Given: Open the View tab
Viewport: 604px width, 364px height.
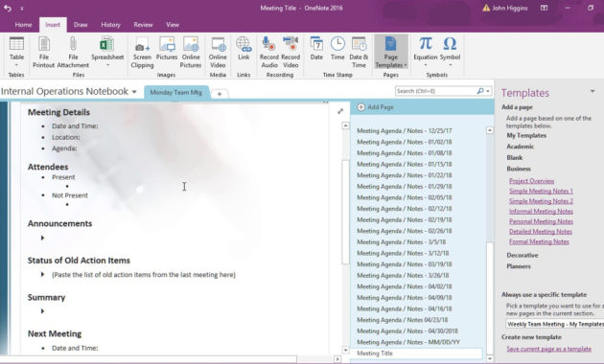Looking at the screenshot, I should [x=173, y=25].
